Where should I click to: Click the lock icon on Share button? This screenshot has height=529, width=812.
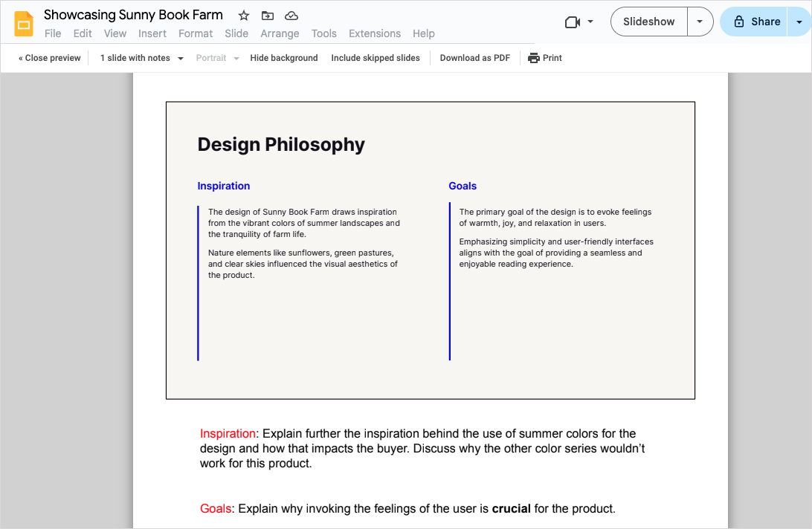coord(739,22)
